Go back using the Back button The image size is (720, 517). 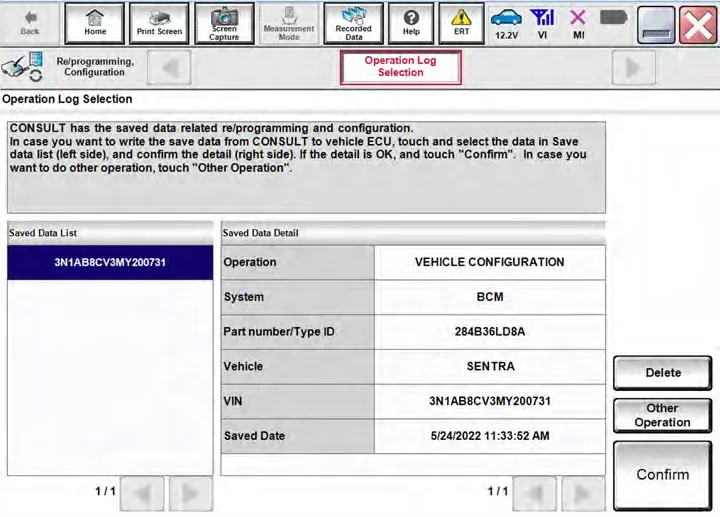30,23
